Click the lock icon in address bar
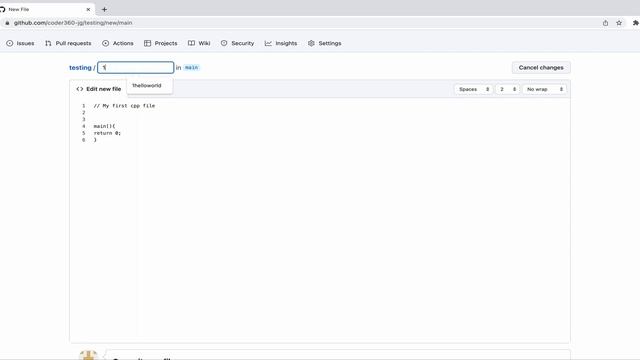 [x=7, y=23]
